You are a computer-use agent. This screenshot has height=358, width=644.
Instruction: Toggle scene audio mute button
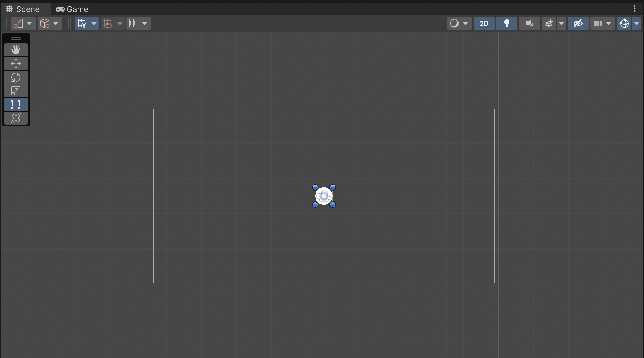pos(529,23)
